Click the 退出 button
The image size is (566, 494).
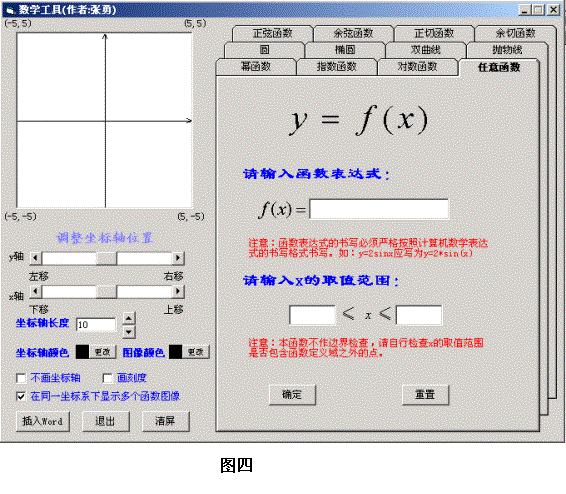click(105, 421)
